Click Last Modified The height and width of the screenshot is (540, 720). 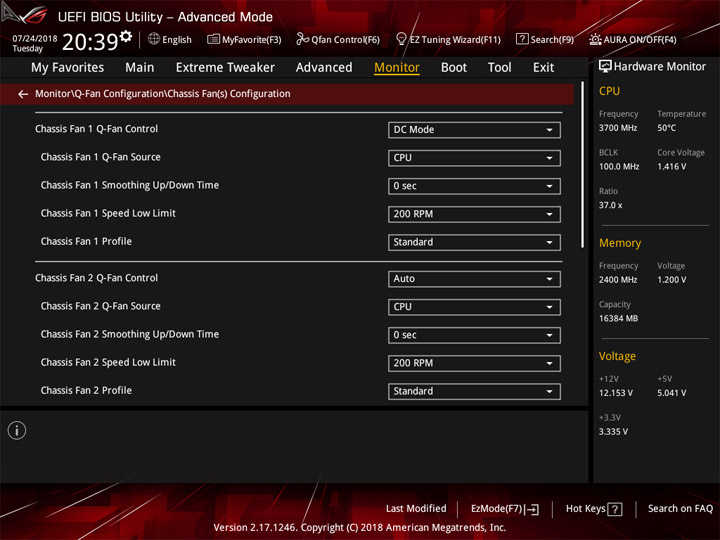(416, 509)
